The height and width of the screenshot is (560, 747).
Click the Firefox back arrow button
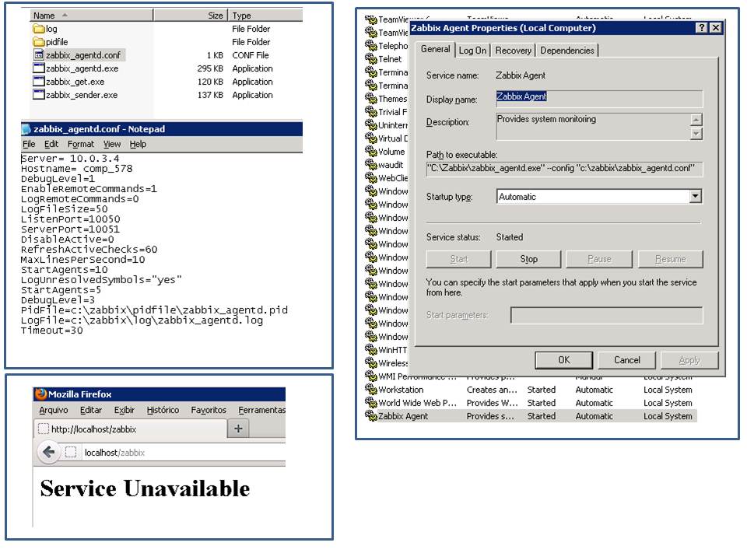[x=48, y=452]
